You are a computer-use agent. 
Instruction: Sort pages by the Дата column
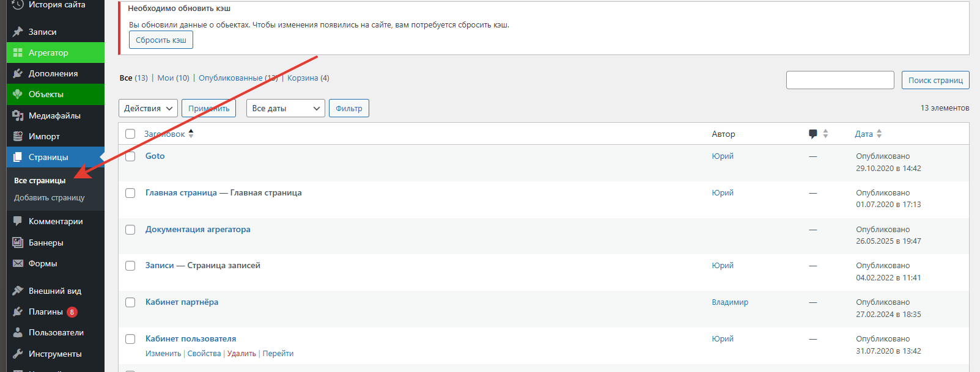[864, 134]
